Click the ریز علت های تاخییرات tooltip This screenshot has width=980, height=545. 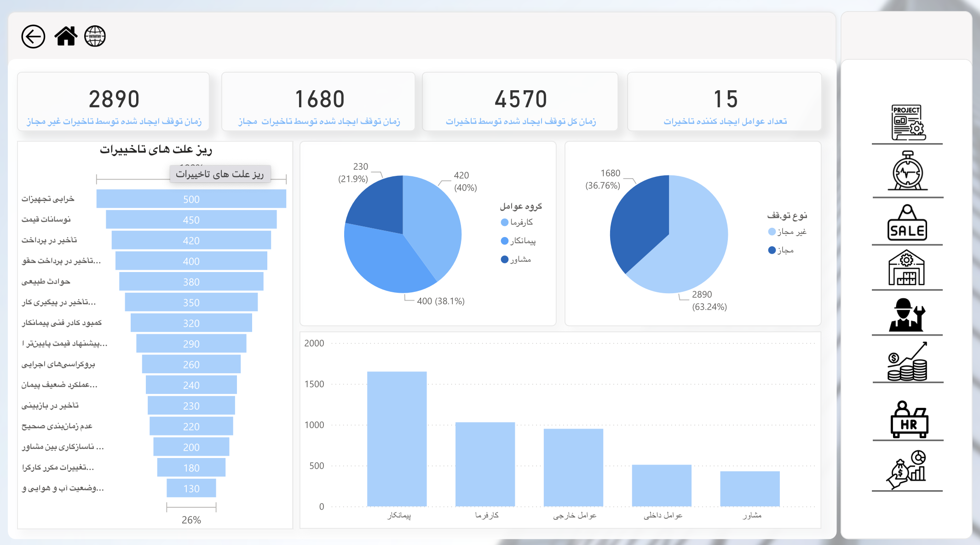point(220,174)
